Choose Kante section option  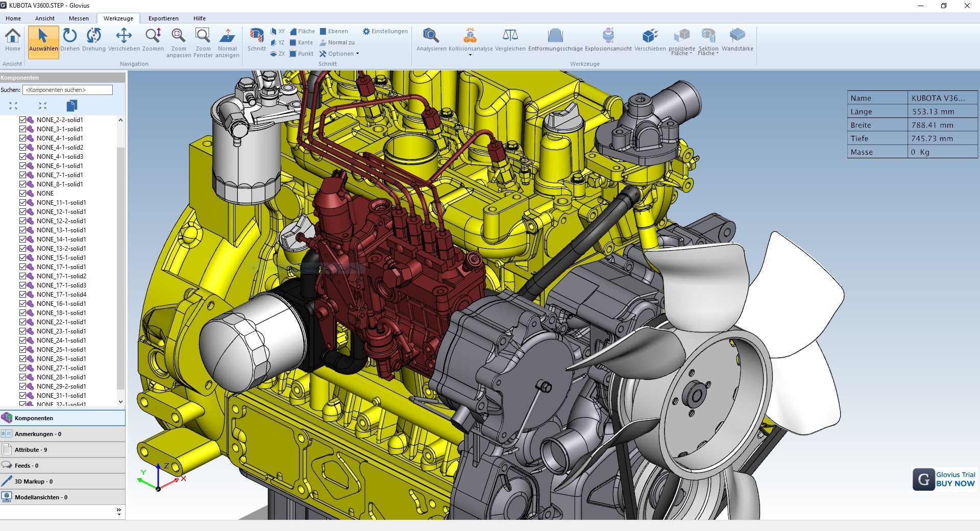click(301, 42)
